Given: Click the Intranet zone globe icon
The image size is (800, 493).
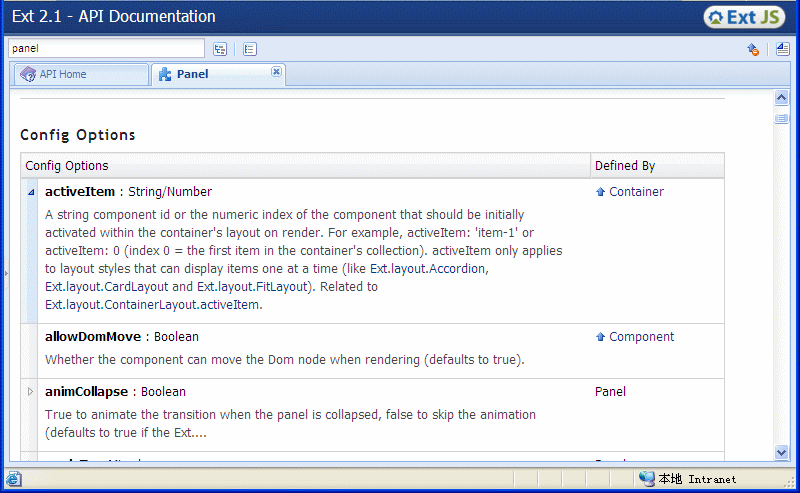Looking at the screenshot, I should click(646, 479).
